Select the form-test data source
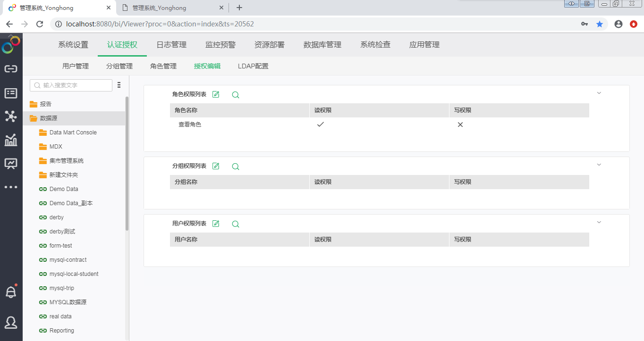Image resolution: width=644 pixels, height=341 pixels. pyautogui.click(x=61, y=246)
